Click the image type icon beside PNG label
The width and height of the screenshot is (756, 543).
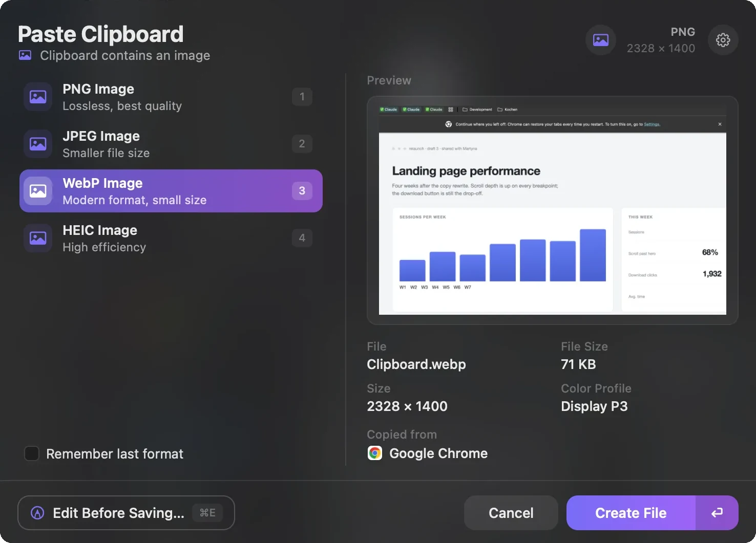[601, 40]
